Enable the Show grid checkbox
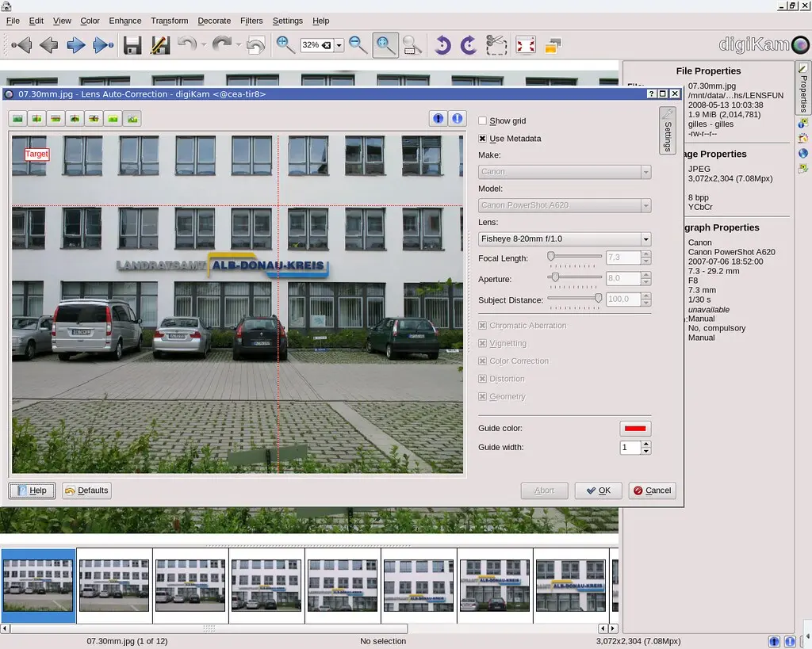The width and height of the screenshot is (812, 649). [x=483, y=121]
